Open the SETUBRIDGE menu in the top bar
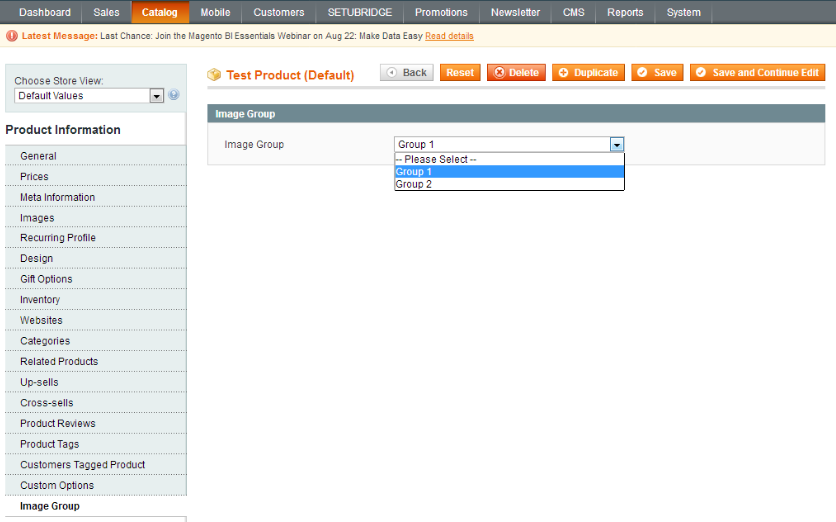 pos(360,12)
